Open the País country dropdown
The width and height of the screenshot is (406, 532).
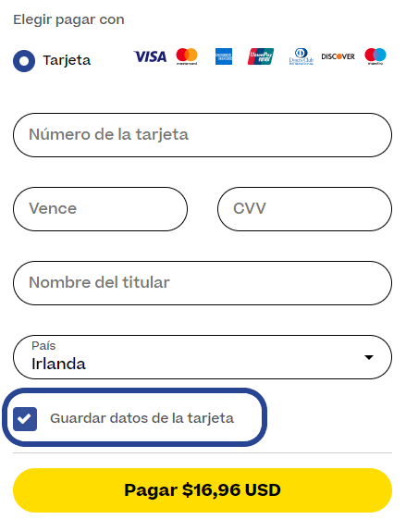click(x=203, y=357)
